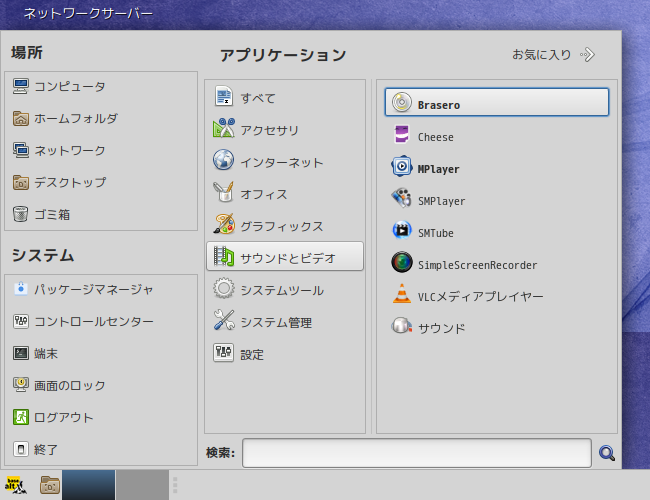This screenshot has width=650, height=500.
Task: Open the 設定 category label
Action: pos(252,355)
